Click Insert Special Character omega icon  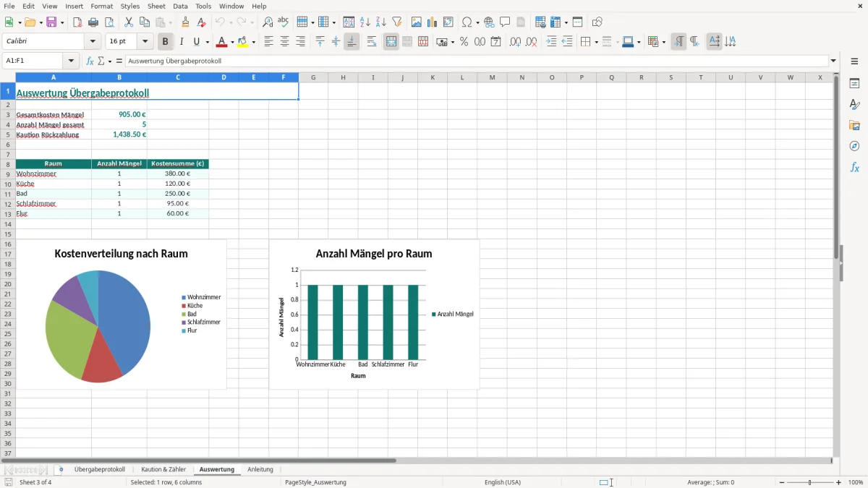tap(467, 22)
